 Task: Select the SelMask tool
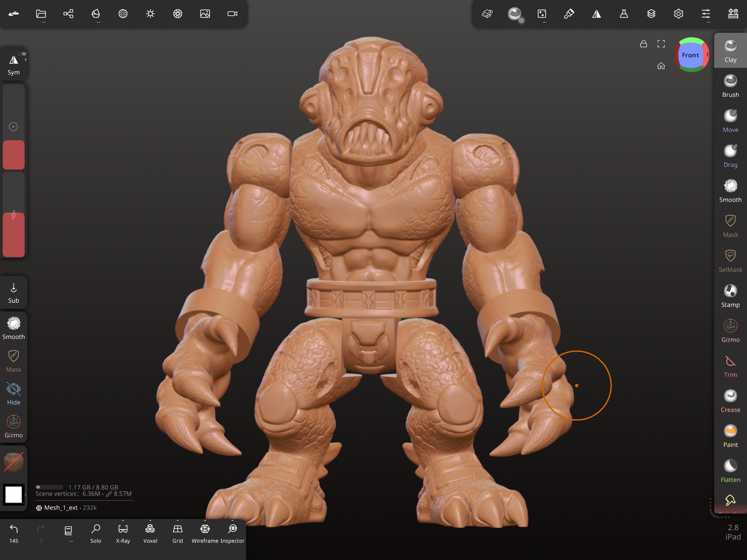click(x=730, y=261)
